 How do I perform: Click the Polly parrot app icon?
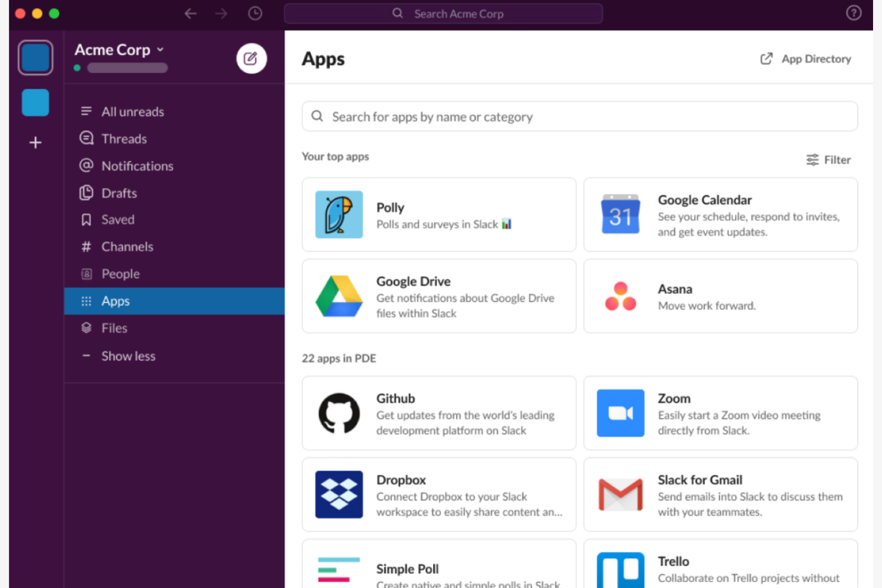tap(339, 214)
